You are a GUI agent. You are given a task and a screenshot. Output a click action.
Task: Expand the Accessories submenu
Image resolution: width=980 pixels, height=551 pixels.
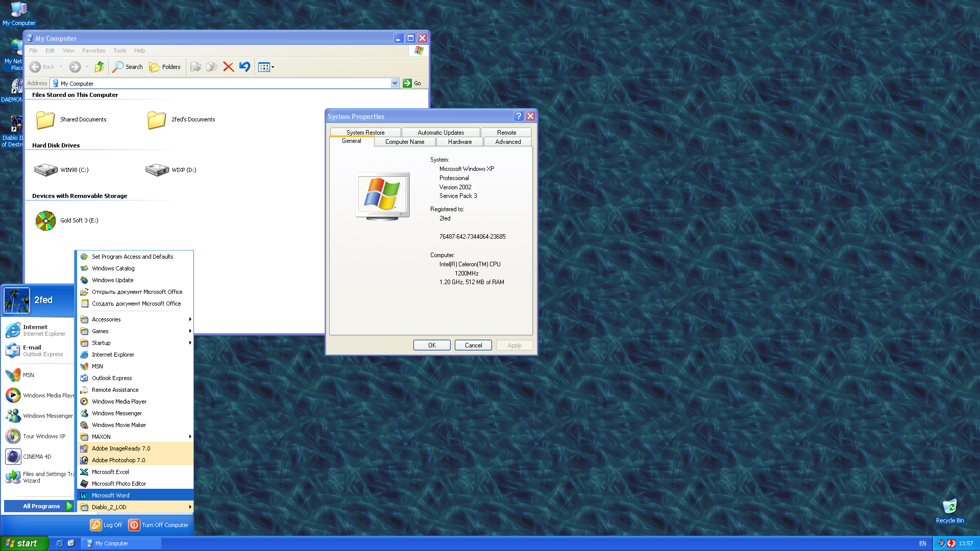135,319
